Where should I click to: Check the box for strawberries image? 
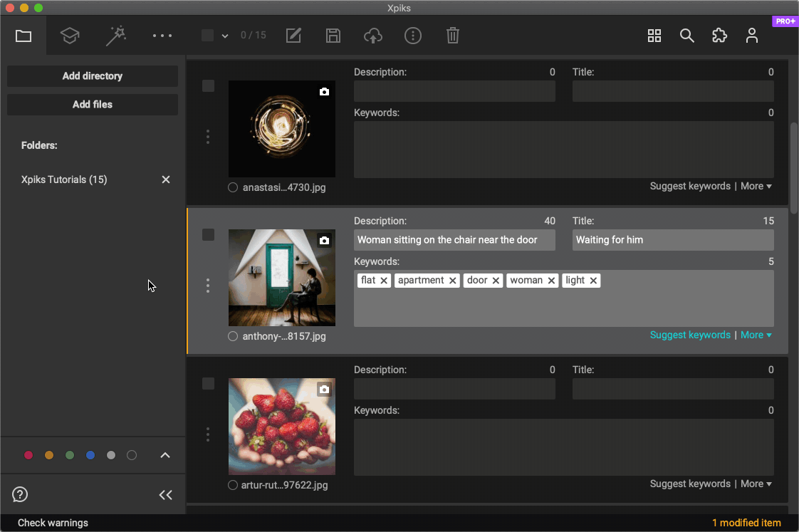pyautogui.click(x=208, y=384)
